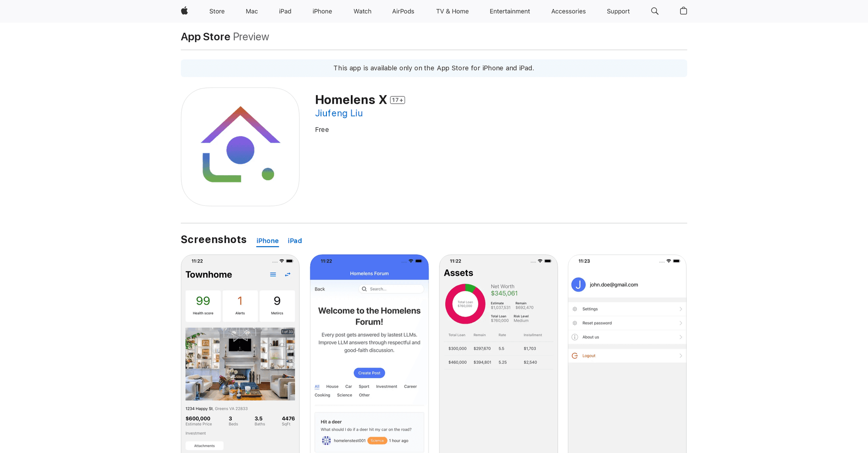This screenshot has width=868, height=453.
Task: Click the $300,000 loan row value
Action: 458,348
